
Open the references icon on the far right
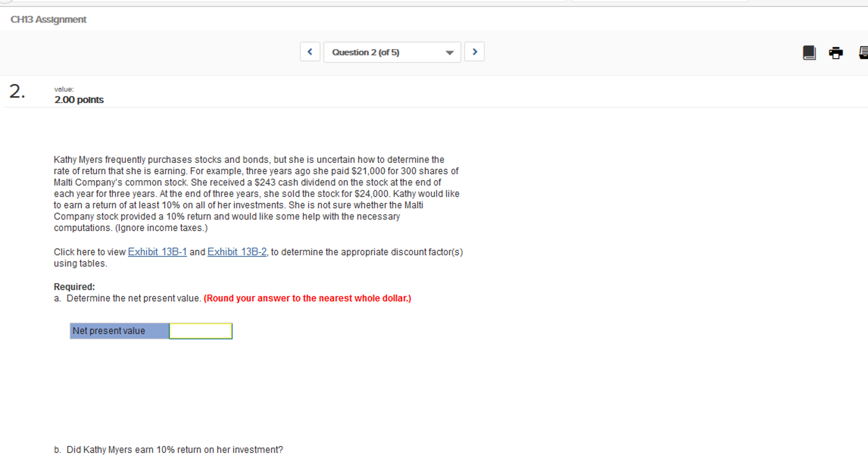863,53
